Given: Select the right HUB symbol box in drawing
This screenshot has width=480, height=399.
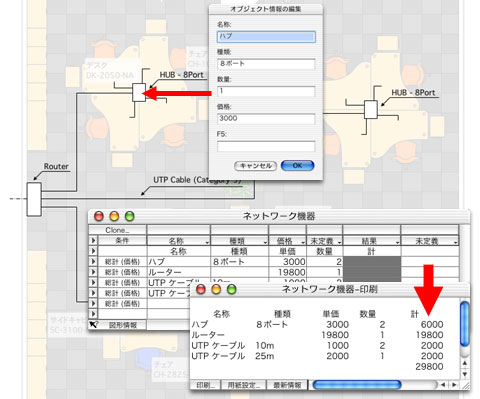Looking at the screenshot, I should (x=371, y=109).
